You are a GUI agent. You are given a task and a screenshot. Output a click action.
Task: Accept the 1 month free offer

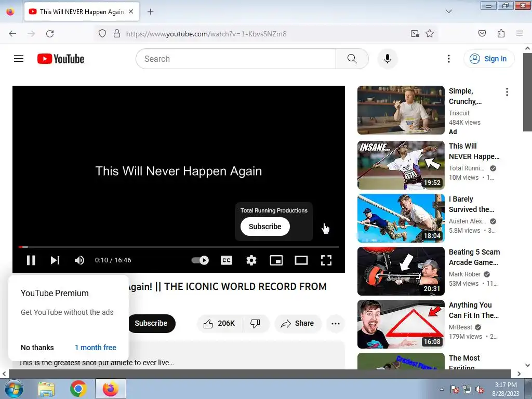click(96, 348)
